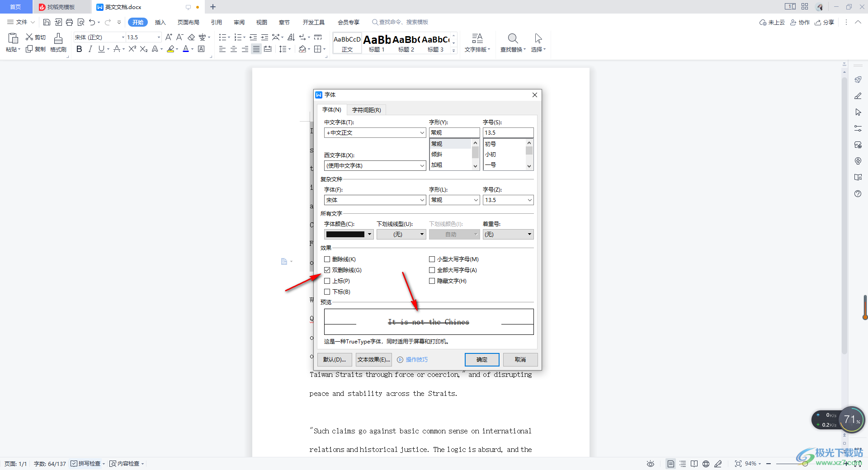This screenshot has width=868, height=470.
Task: Enable the 删除线(K) strikethrough checkbox
Action: (327, 259)
